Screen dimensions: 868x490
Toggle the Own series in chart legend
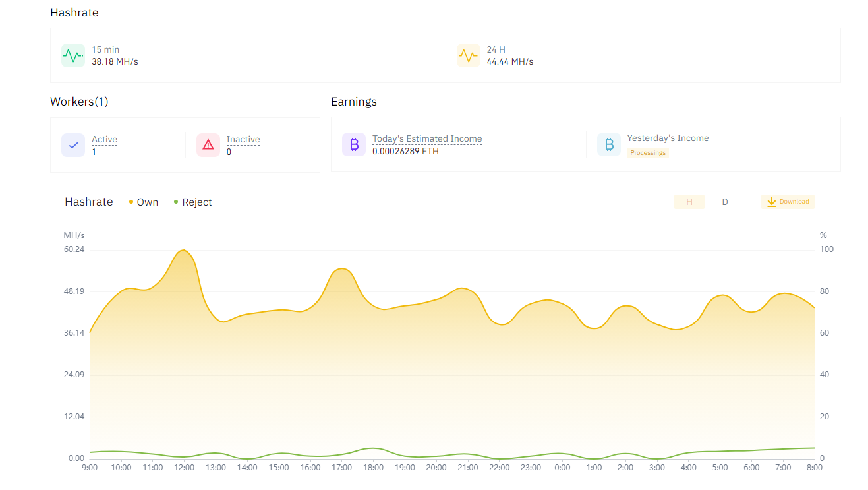click(x=144, y=202)
